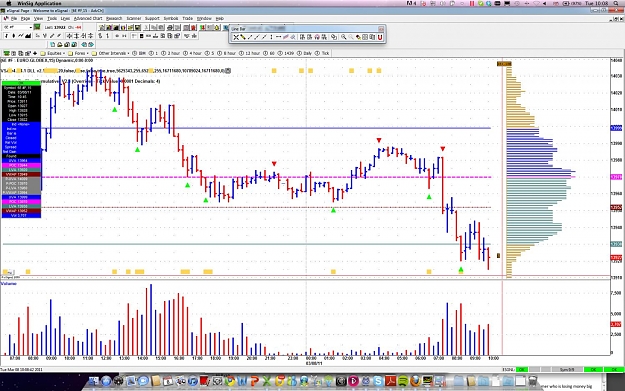This screenshot has height=391, width=625.
Task: Open the Tools menu
Action: [52, 19]
